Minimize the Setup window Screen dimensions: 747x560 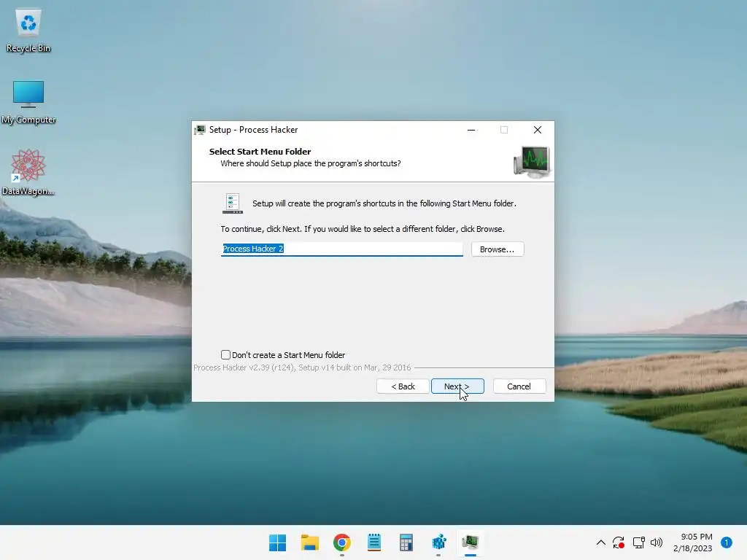[x=471, y=130]
